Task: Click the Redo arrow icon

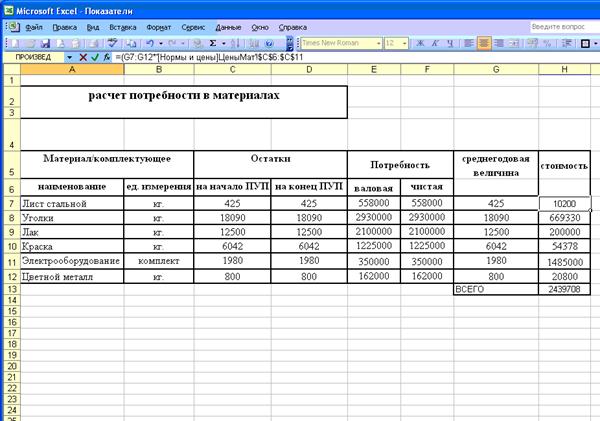Action: [172, 43]
